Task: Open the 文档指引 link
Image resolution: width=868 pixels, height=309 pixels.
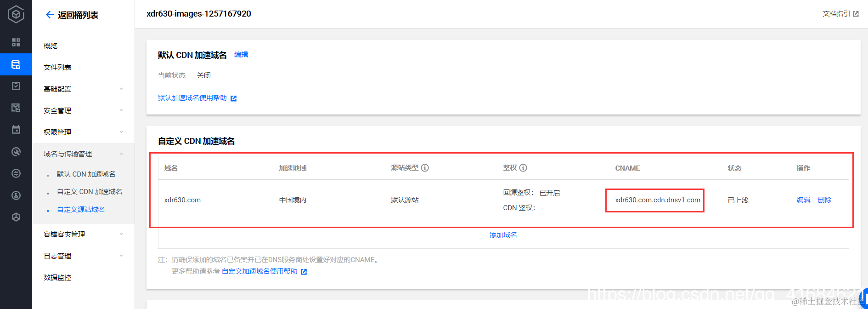Action: click(836, 14)
